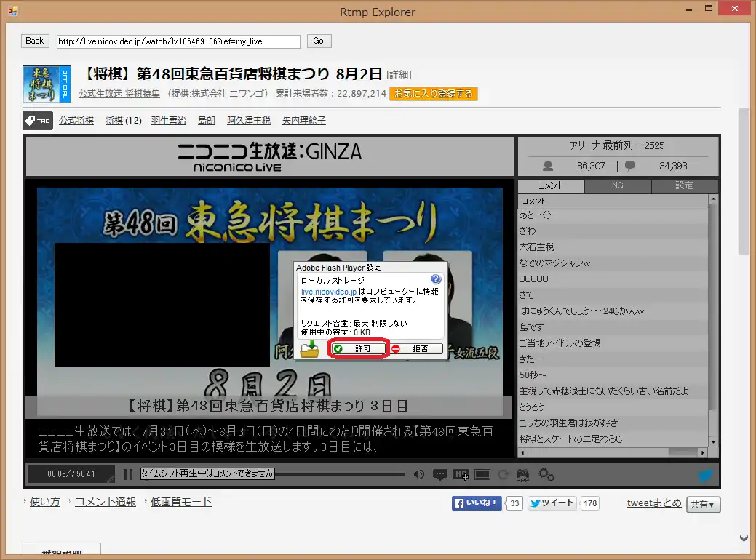Open the NG filter icon in player bar

coord(461,473)
